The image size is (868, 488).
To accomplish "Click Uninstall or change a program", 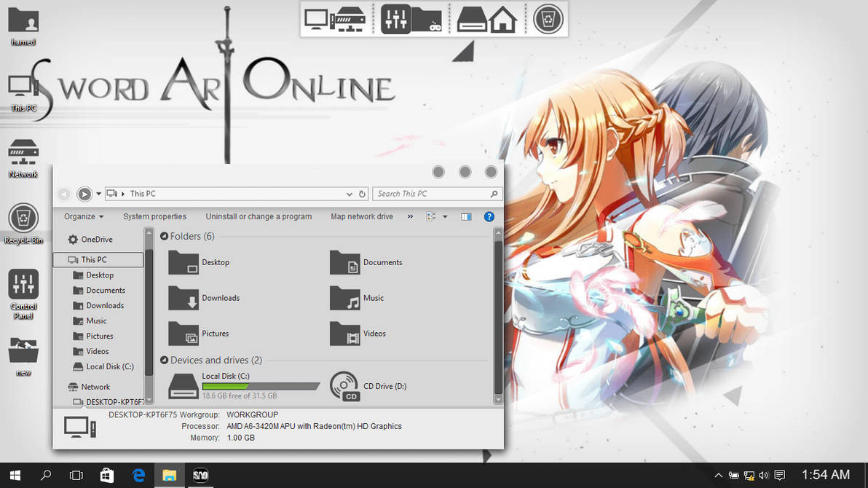I will 259,216.
